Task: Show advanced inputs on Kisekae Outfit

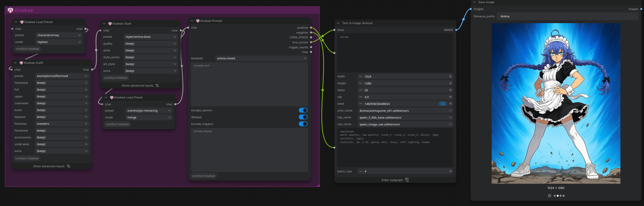Action: (52, 166)
